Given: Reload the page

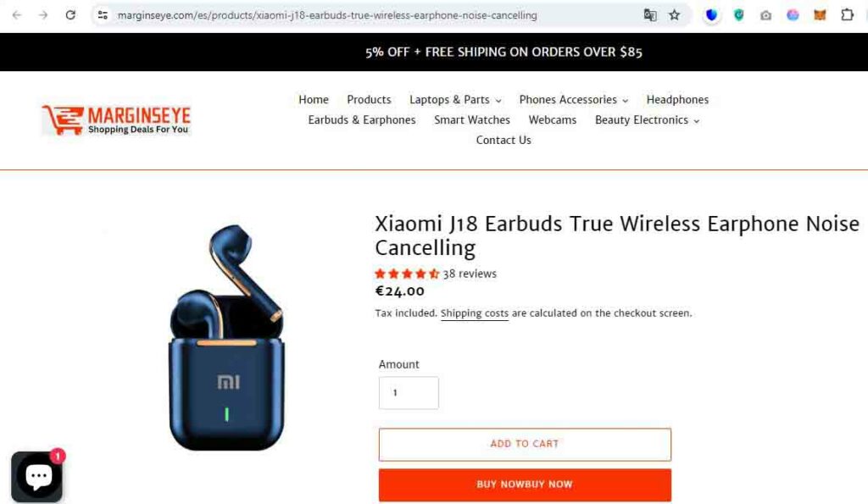Looking at the screenshot, I should 70,15.
